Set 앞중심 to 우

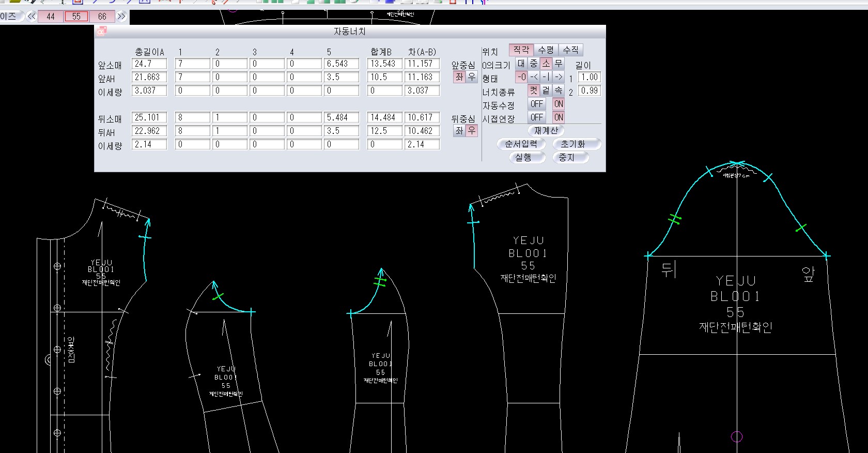tap(472, 77)
